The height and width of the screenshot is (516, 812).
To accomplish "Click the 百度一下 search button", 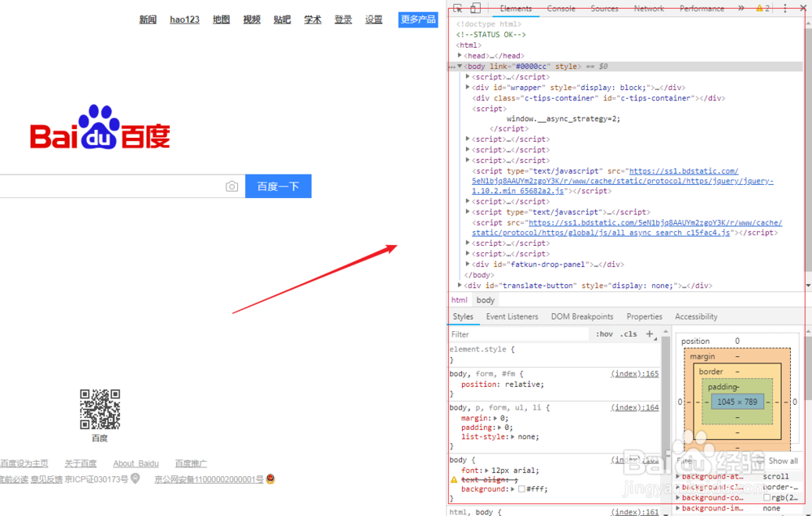I will point(278,187).
